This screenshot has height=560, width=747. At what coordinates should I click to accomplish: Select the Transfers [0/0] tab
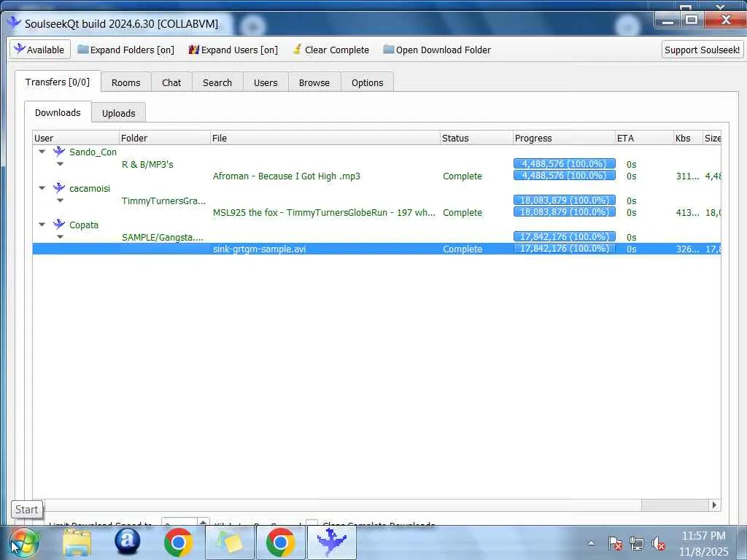pos(58,82)
